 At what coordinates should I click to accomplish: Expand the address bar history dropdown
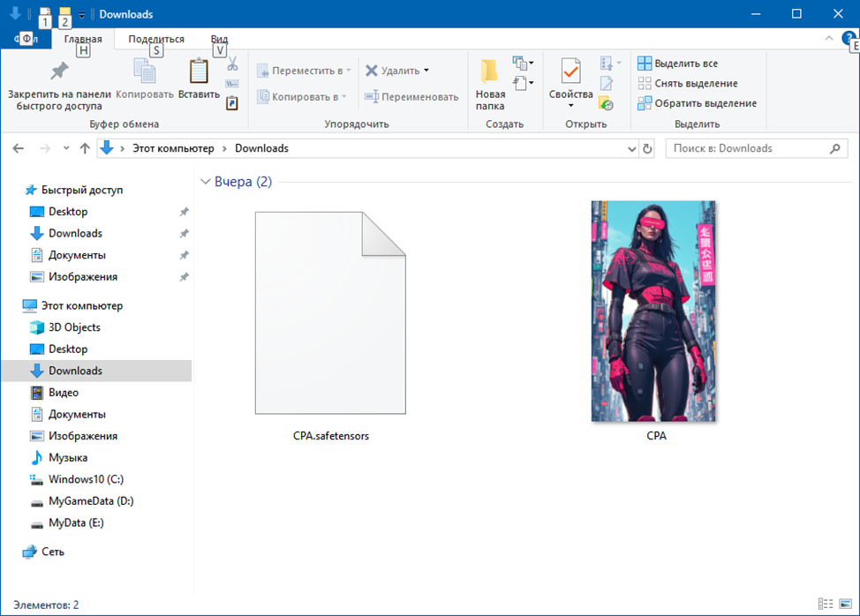point(631,148)
